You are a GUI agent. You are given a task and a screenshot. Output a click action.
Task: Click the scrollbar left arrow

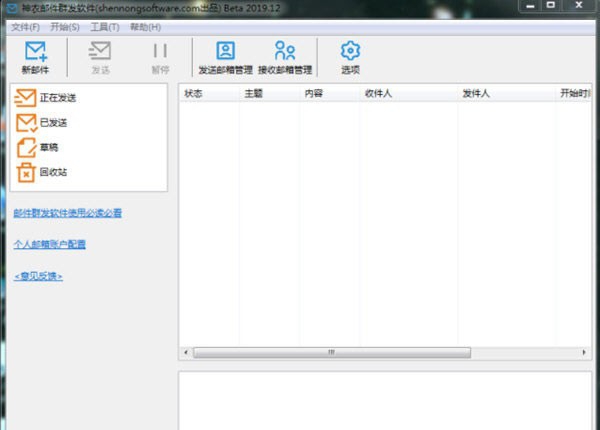pyautogui.click(x=186, y=352)
